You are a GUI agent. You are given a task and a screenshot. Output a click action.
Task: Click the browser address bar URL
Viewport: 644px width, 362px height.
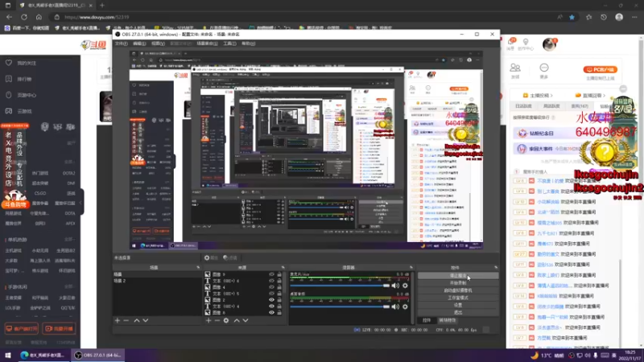tap(97, 17)
